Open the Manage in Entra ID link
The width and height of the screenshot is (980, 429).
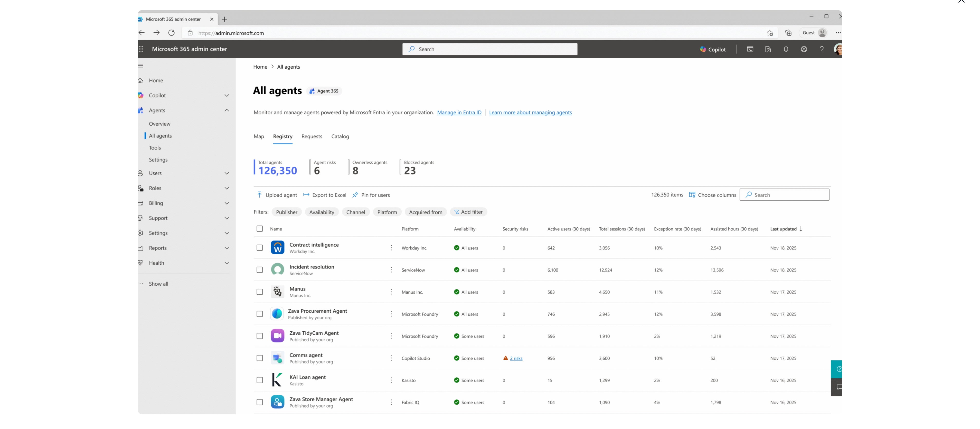(x=459, y=112)
